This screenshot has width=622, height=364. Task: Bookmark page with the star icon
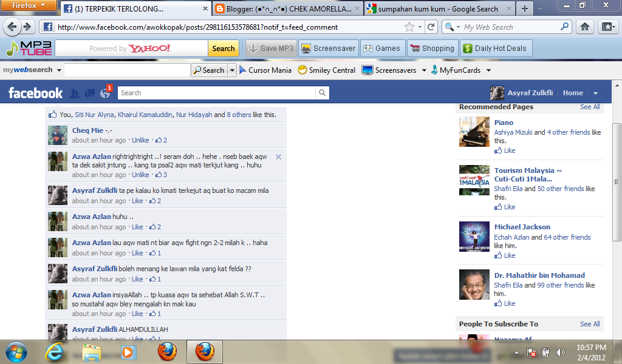click(409, 27)
